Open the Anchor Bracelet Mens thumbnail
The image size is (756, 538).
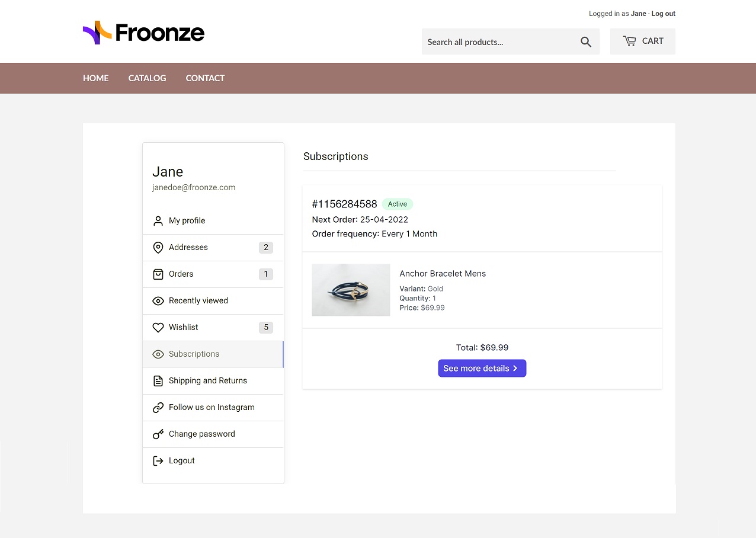click(x=351, y=290)
